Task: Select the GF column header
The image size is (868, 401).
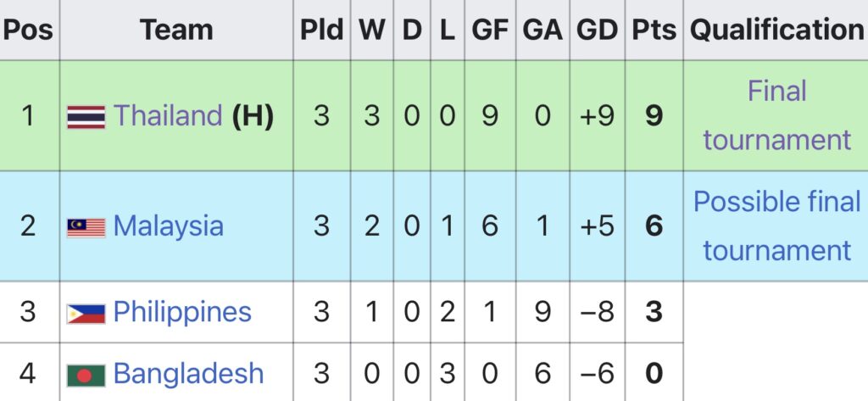Action: (489, 30)
